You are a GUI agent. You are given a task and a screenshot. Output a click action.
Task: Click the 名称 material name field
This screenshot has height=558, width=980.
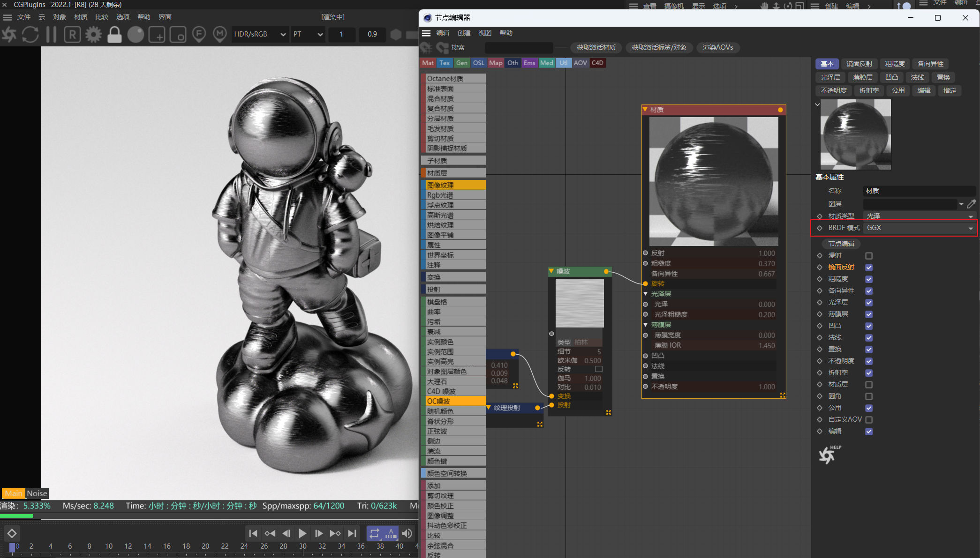click(x=919, y=191)
